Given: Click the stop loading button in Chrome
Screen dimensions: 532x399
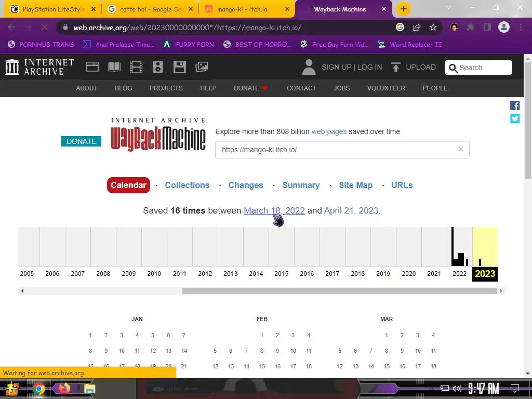Looking at the screenshot, I should coord(45,27).
